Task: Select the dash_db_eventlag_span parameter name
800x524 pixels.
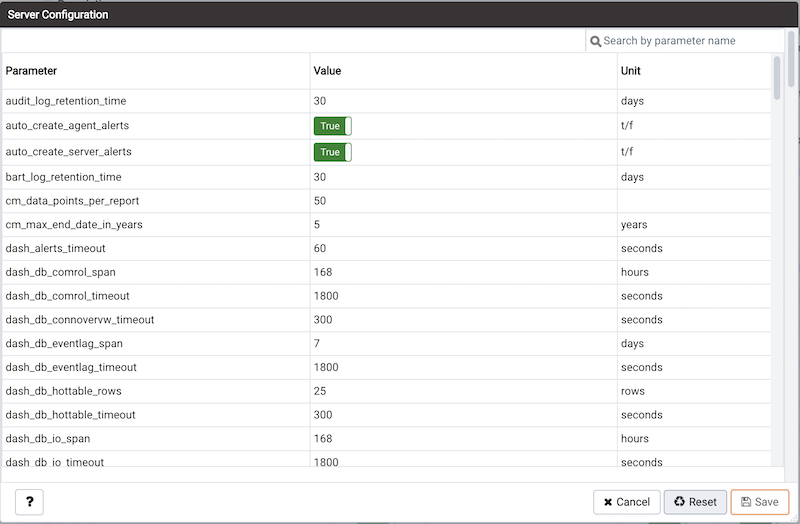Action: [x=64, y=343]
